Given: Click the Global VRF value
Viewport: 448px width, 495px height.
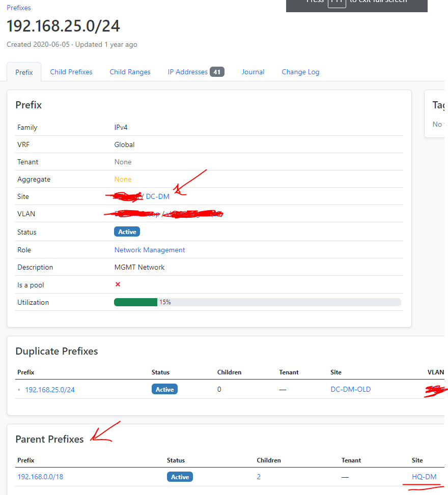Looking at the screenshot, I should 125,144.
